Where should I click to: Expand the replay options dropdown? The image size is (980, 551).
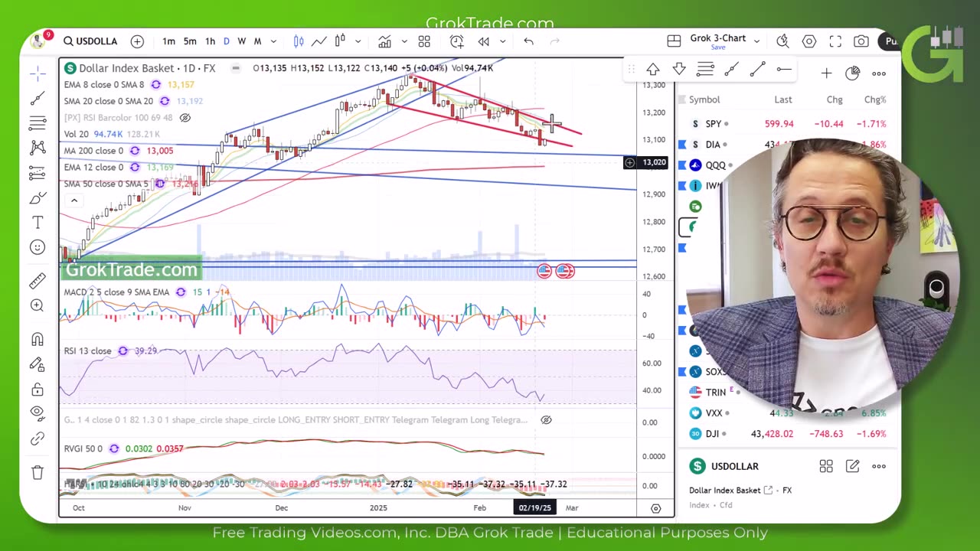coord(502,41)
